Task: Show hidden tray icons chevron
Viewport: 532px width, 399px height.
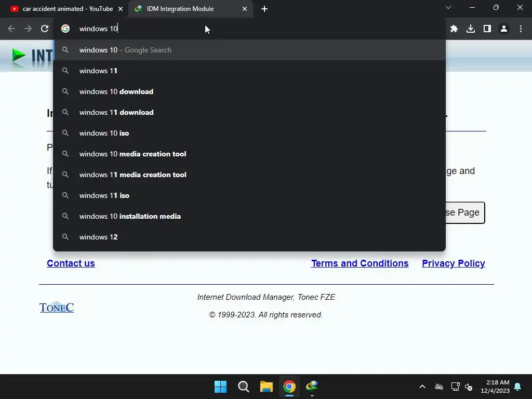Action: (422, 387)
